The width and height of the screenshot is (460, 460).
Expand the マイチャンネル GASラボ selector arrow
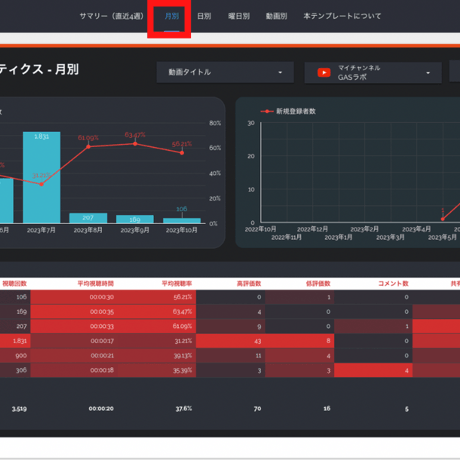coord(428,73)
